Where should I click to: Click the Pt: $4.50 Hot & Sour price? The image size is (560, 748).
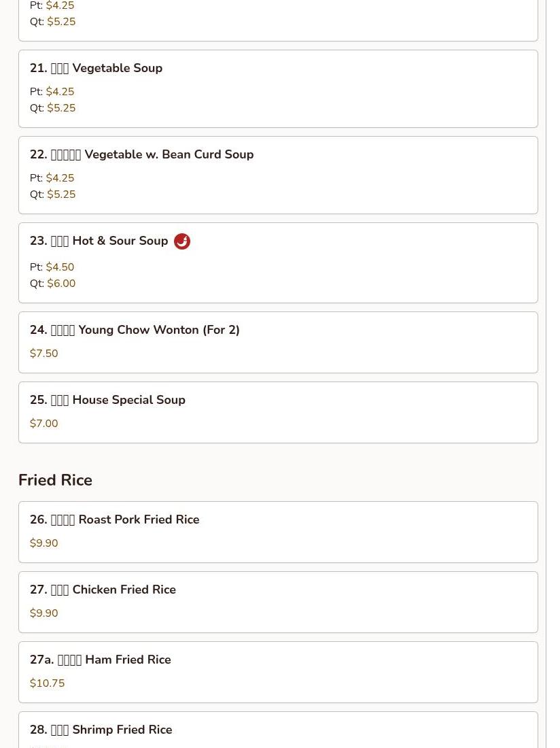52,267
